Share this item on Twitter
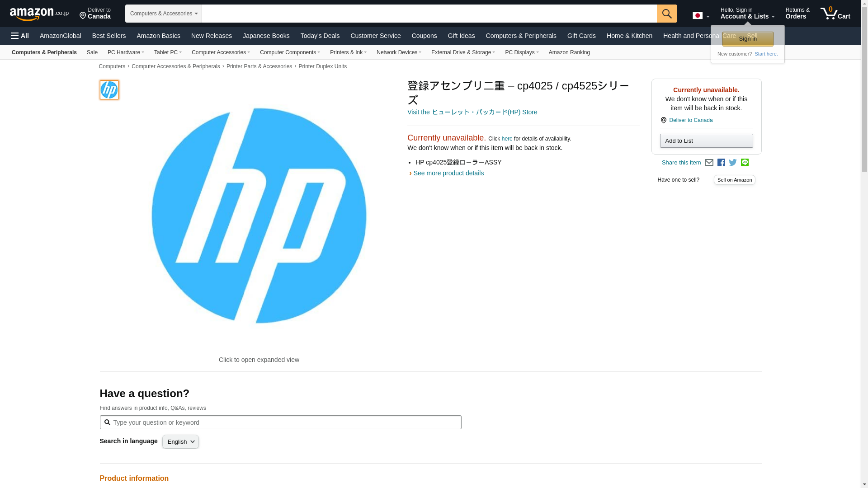The image size is (868, 488). click(x=733, y=163)
